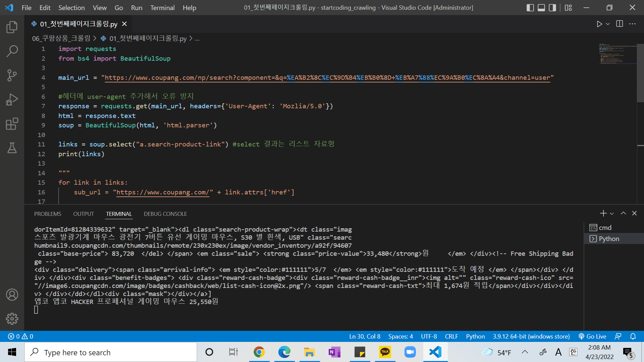This screenshot has height=362, width=644.
Task: Open the Go menu
Action: (119, 7)
